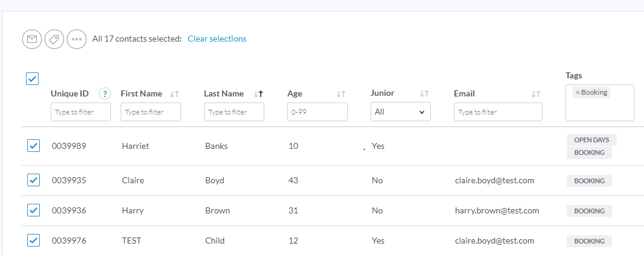Click the Unique ID filter field
Image resolution: width=644 pixels, height=255 pixels.
(x=81, y=112)
